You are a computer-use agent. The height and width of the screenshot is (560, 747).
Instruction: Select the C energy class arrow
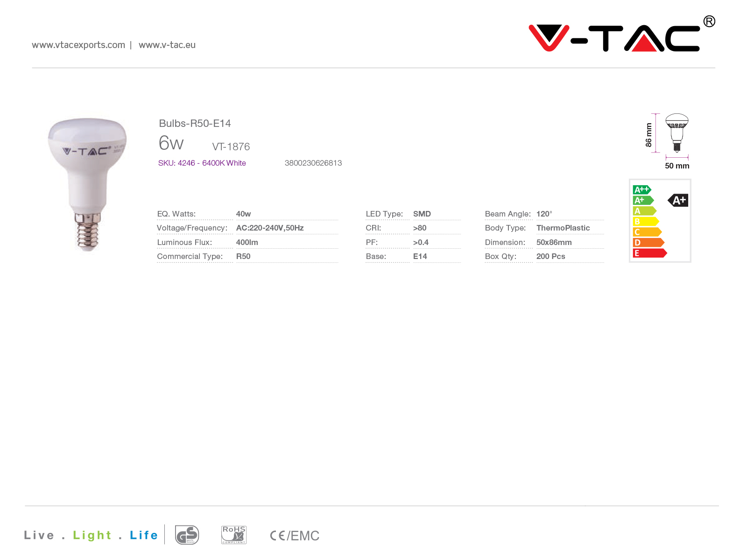648,232
